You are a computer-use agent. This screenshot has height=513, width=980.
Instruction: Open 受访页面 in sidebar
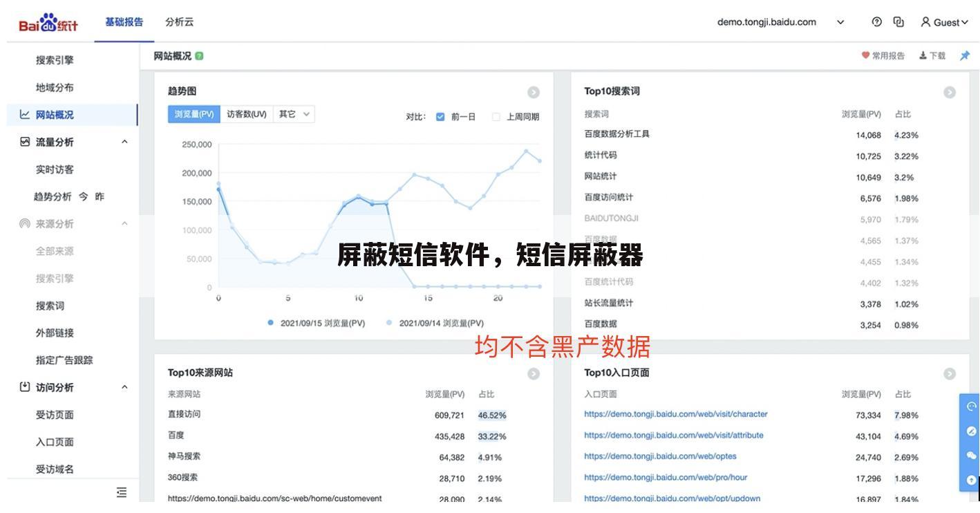55,415
